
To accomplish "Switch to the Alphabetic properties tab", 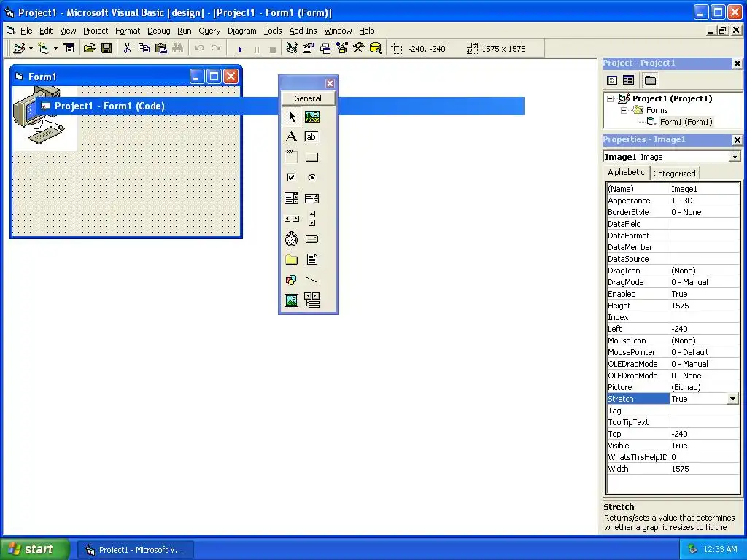I will pos(626,172).
